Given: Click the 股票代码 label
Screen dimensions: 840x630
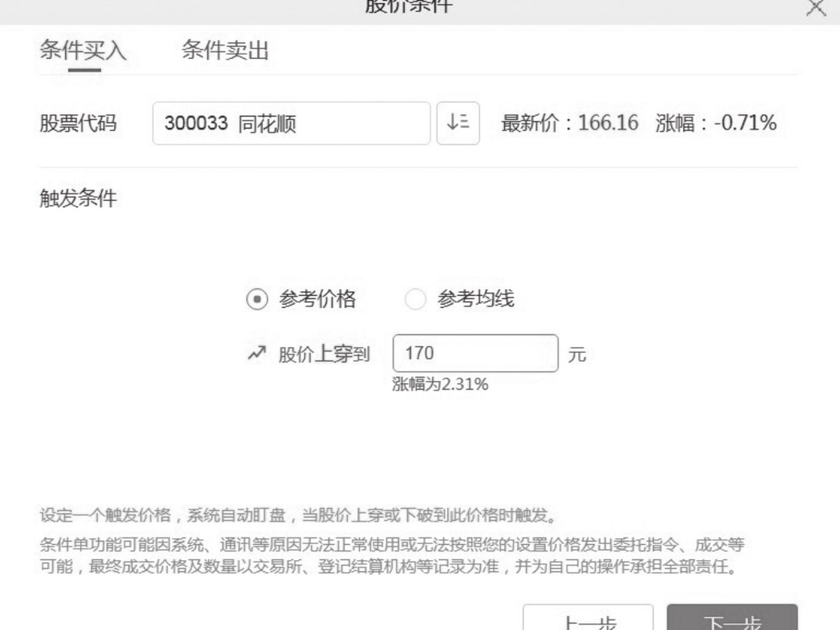Looking at the screenshot, I should click(x=78, y=124).
